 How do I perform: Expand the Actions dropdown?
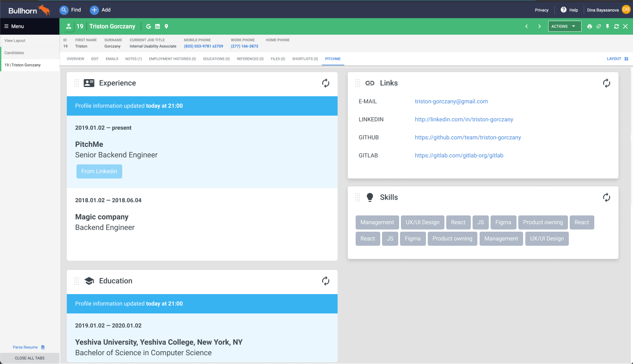[x=564, y=26]
